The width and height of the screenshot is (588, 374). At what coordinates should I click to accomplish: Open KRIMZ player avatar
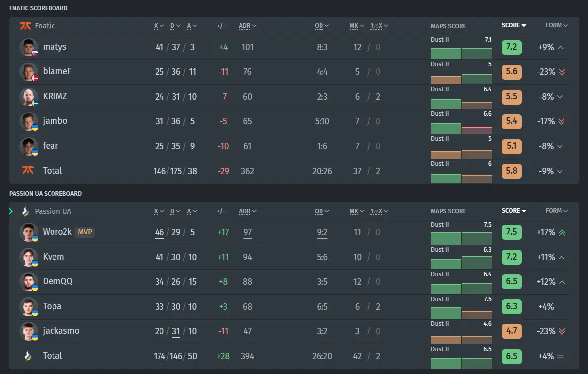(29, 97)
